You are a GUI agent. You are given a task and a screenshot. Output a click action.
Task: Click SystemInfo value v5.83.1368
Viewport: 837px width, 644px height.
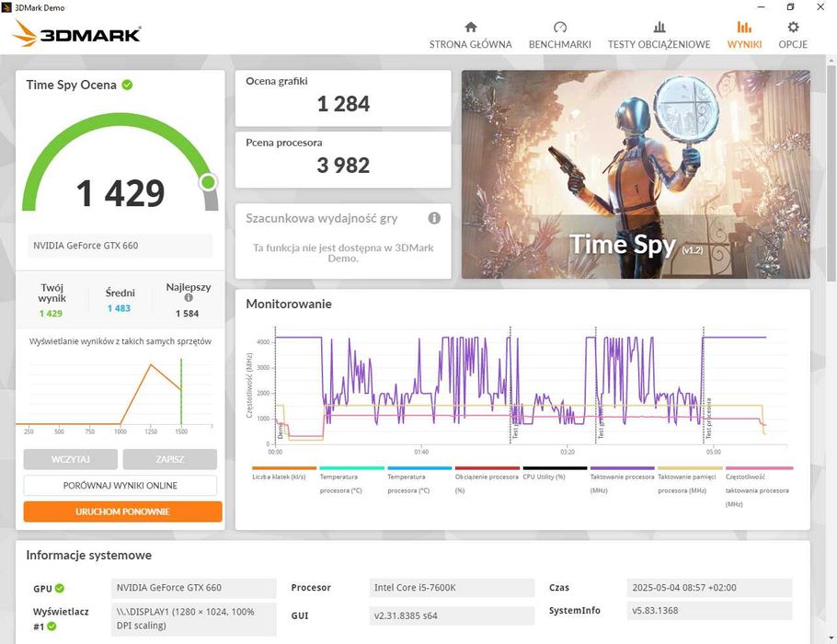709,610
